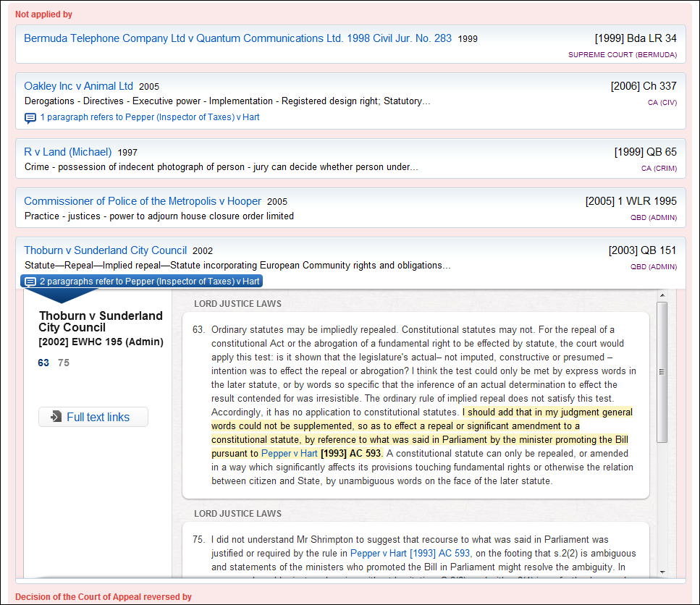This screenshot has width=700, height=605.
Task: Click Decision of the Court of Appeal reversed by heading
Action: pyautogui.click(x=103, y=597)
